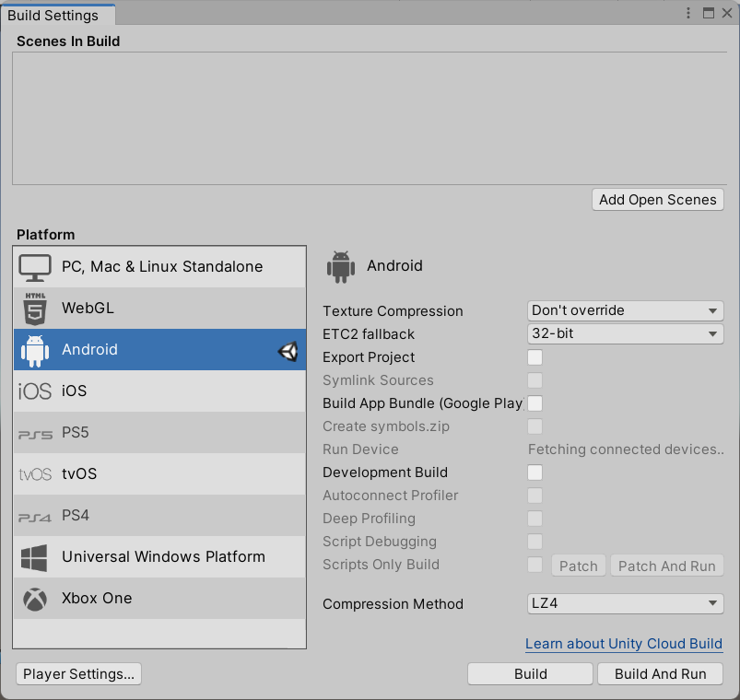Click the Fetching connected devices.. text
740x700 pixels.
pos(626,449)
